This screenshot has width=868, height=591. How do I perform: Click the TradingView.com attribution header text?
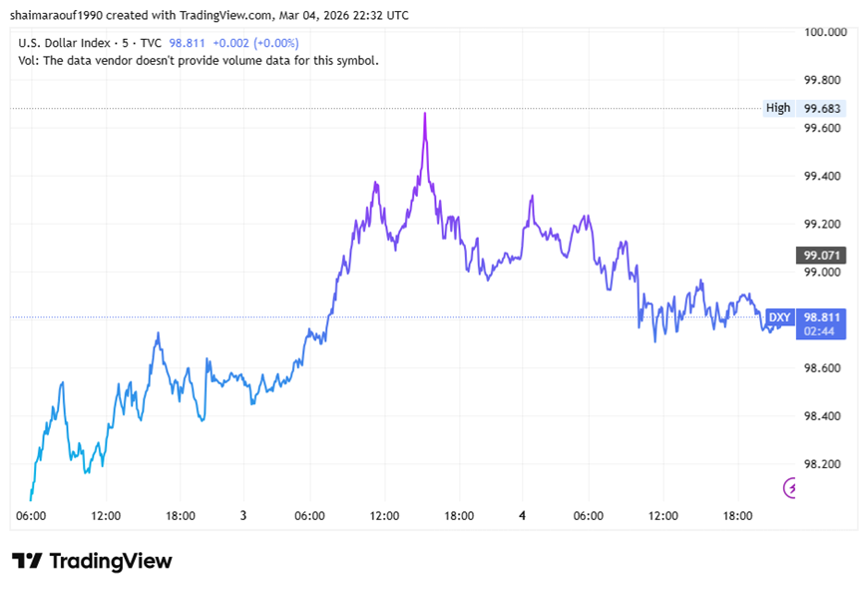point(209,16)
